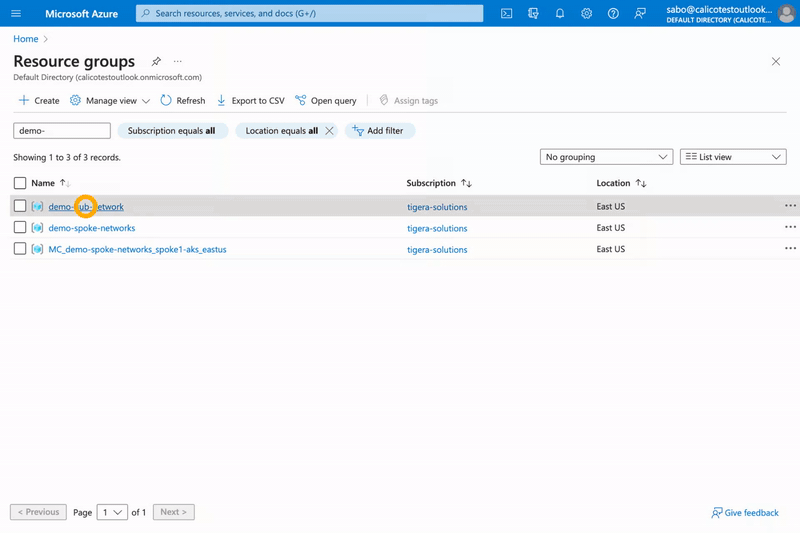Open the No grouping dropdown
This screenshot has width=800, height=533.
point(606,157)
